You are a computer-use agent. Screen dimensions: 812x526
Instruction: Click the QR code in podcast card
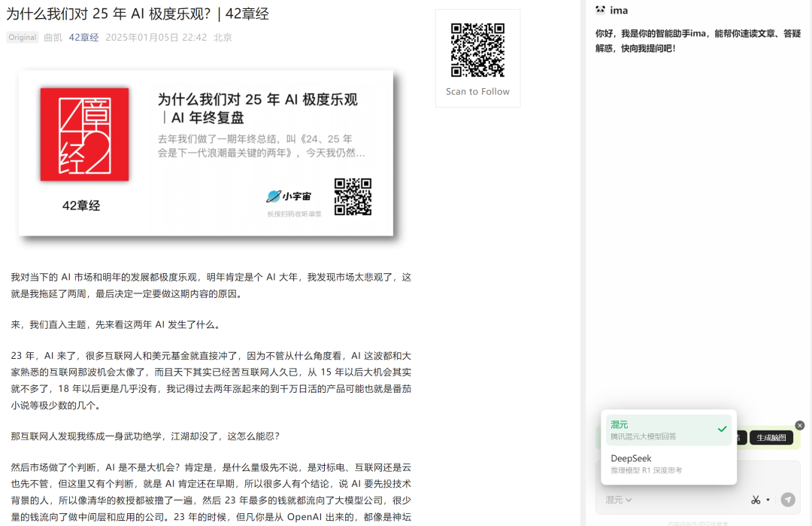[353, 196]
